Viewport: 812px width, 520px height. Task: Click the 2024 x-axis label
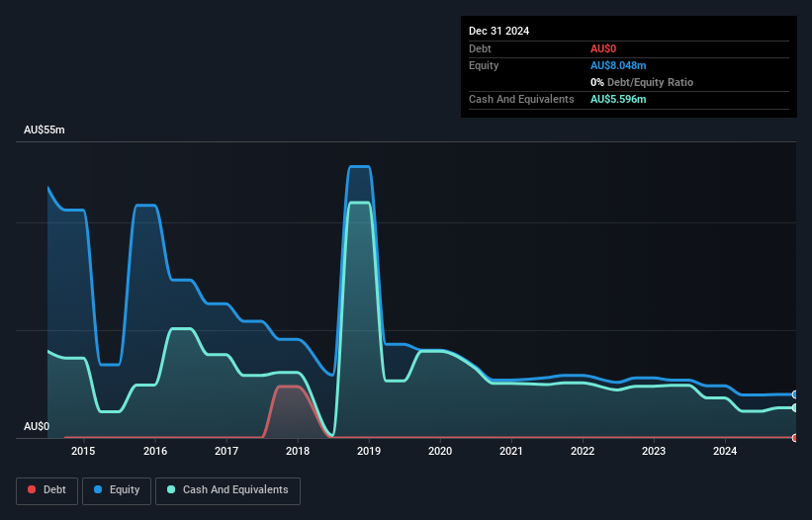click(725, 451)
